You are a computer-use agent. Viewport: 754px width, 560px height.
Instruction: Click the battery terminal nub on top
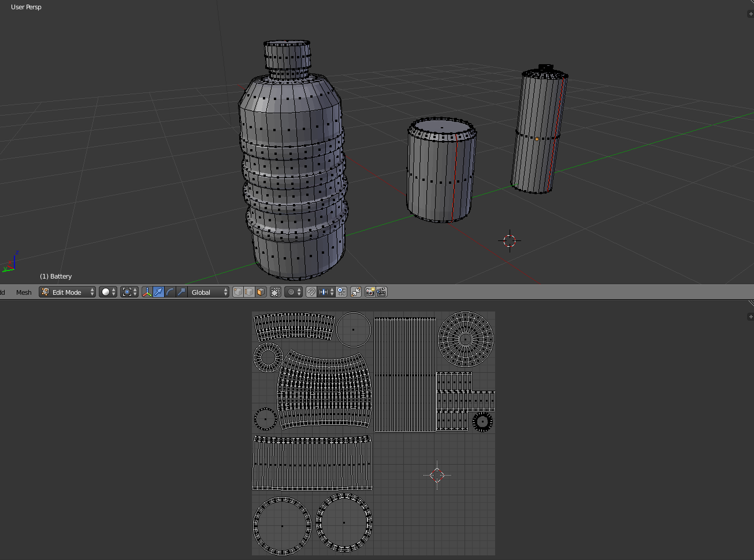[x=546, y=68]
